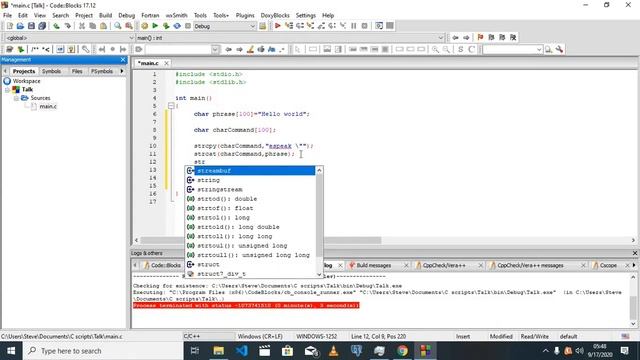
Task: Jump back with the left arrow icon
Action: [x=455, y=38]
